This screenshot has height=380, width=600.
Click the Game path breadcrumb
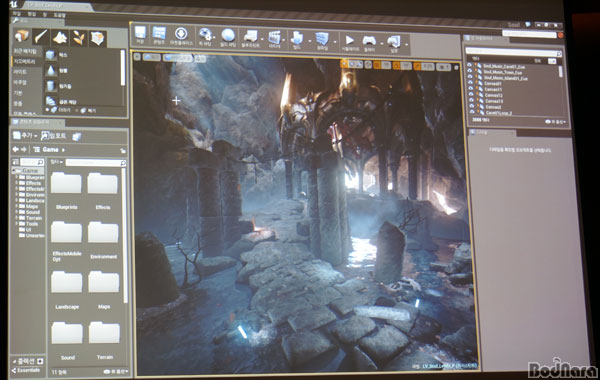coord(50,150)
